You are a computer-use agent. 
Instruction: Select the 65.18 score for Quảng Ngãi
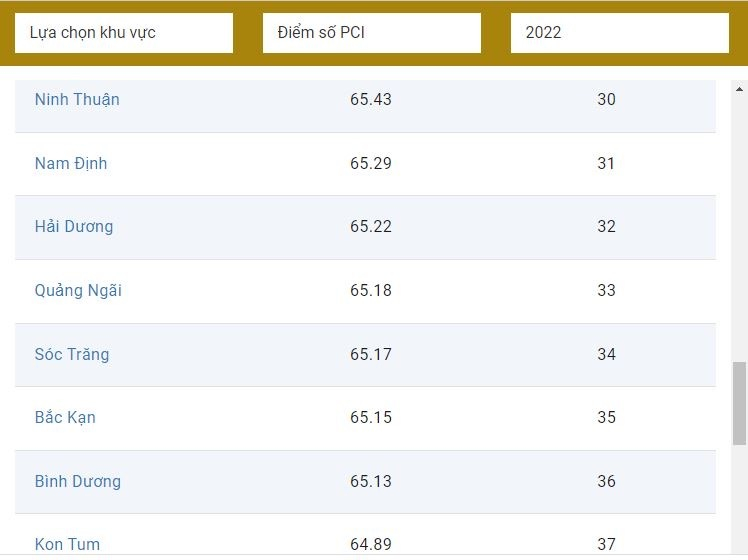coord(371,290)
